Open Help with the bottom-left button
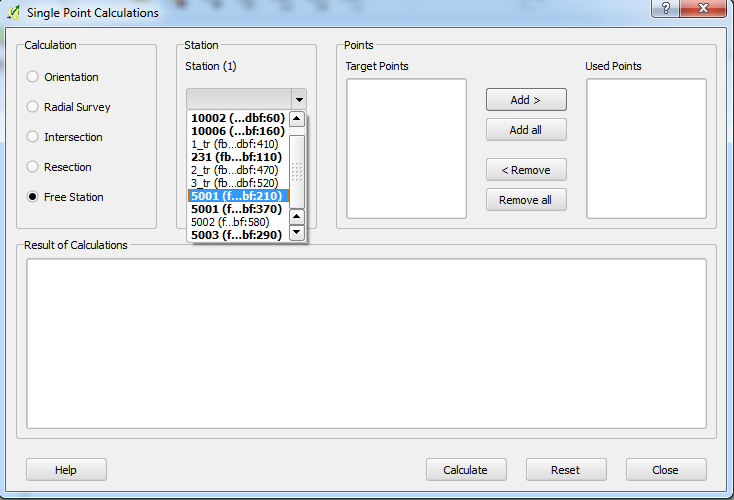The width and height of the screenshot is (734, 500). coord(66,470)
